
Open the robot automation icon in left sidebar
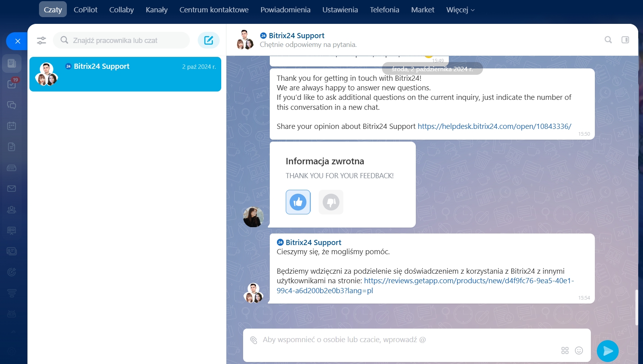click(12, 314)
